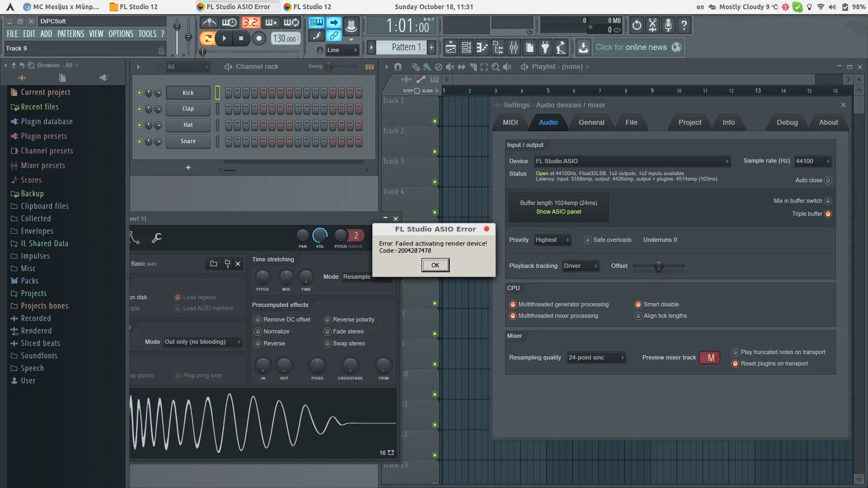Enable Reverse polarity effect
The image size is (868, 488).
[x=327, y=319]
